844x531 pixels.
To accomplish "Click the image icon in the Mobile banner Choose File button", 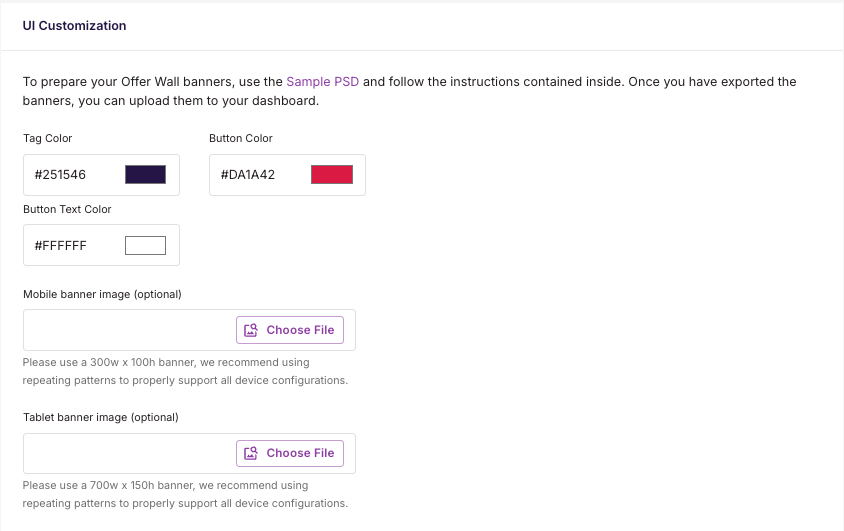I will coord(251,330).
